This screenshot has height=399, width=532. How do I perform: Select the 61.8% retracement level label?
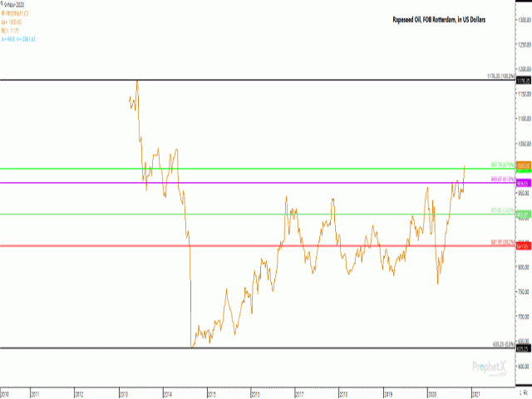pos(502,179)
